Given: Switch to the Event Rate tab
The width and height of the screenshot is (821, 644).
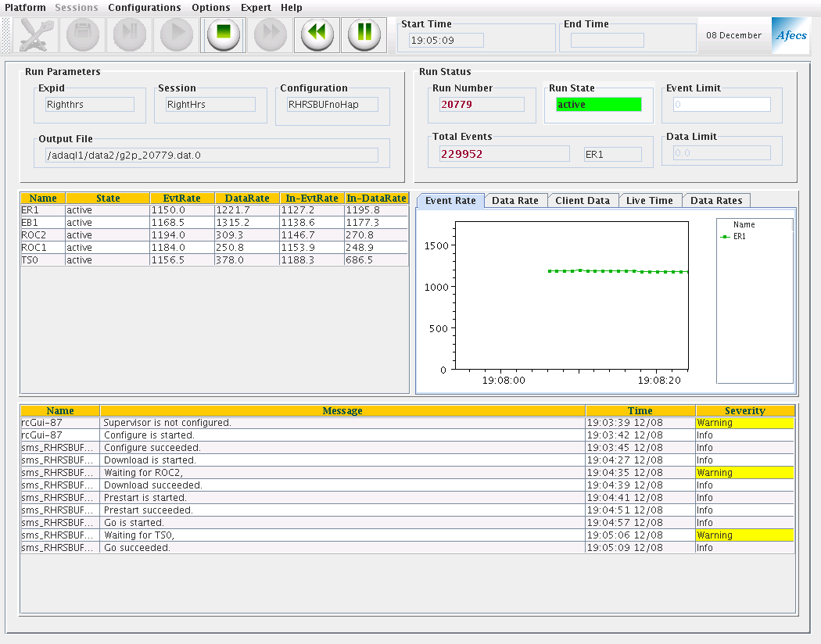Looking at the screenshot, I should tap(450, 200).
